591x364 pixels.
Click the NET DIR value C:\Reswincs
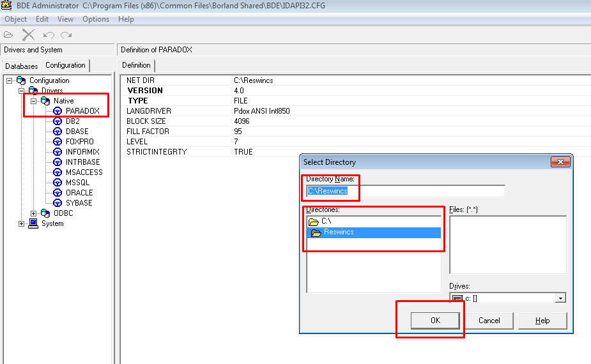253,80
